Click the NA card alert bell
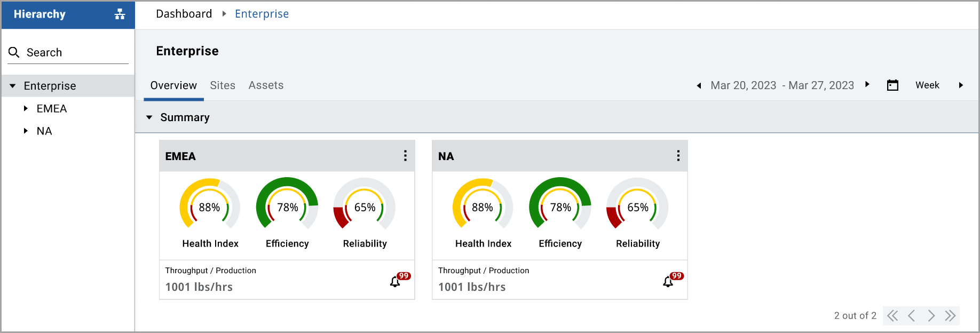Viewport: 980px width, 333px height. [668, 281]
